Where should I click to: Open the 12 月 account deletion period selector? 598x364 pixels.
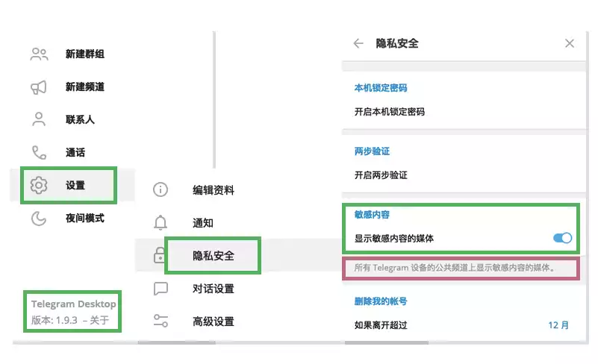tap(558, 325)
